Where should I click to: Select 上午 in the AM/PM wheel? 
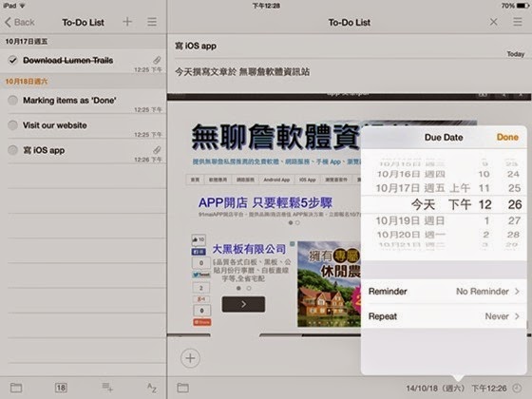460,188
